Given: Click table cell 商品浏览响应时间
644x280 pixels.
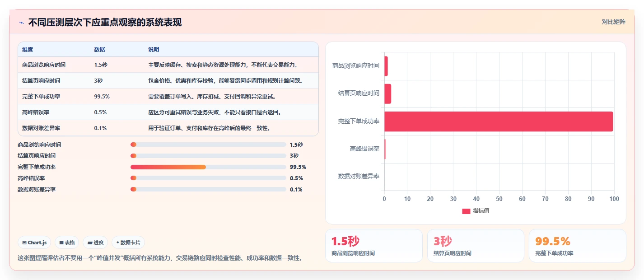Looking at the screenshot, I should pyautogui.click(x=44, y=65).
